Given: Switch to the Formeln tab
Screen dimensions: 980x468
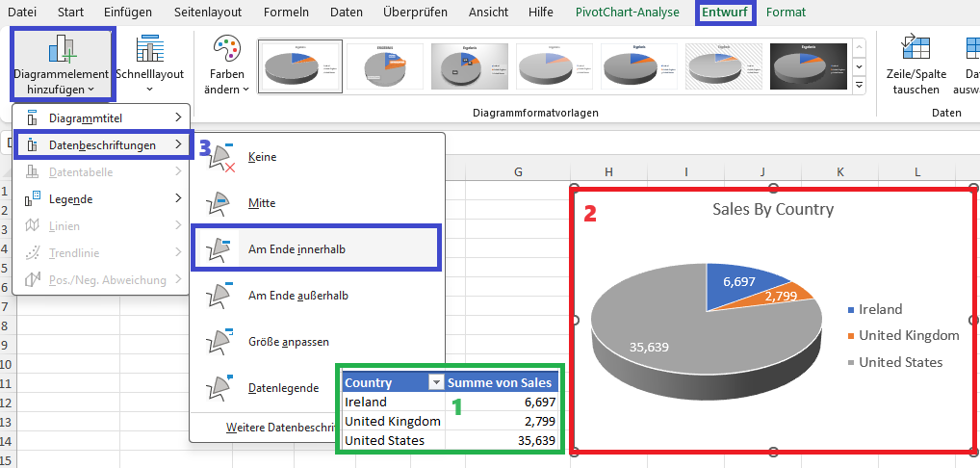Looking at the screenshot, I should pyautogui.click(x=285, y=12).
